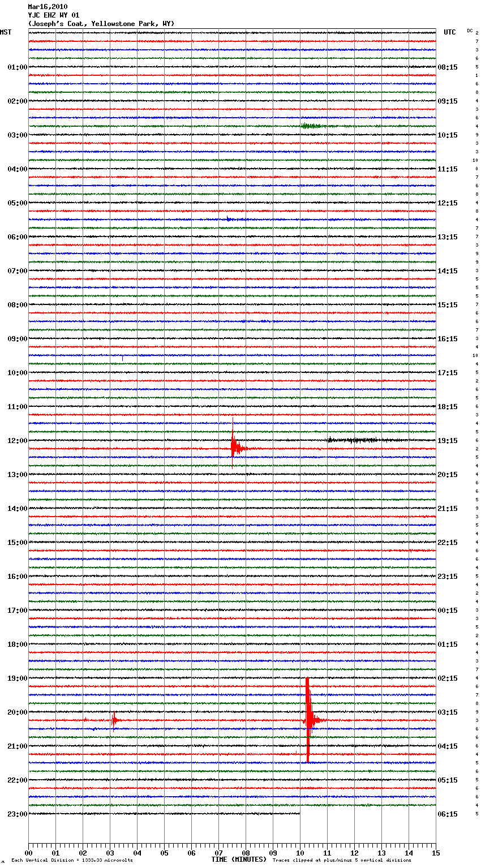Select the 20:00 MST time label
481x868 pixels.
pyautogui.click(x=17, y=712)
